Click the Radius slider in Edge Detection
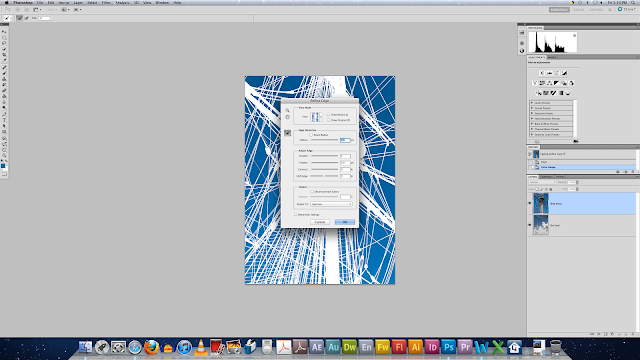Screen dimensions: 640x360 click(324, 140)
